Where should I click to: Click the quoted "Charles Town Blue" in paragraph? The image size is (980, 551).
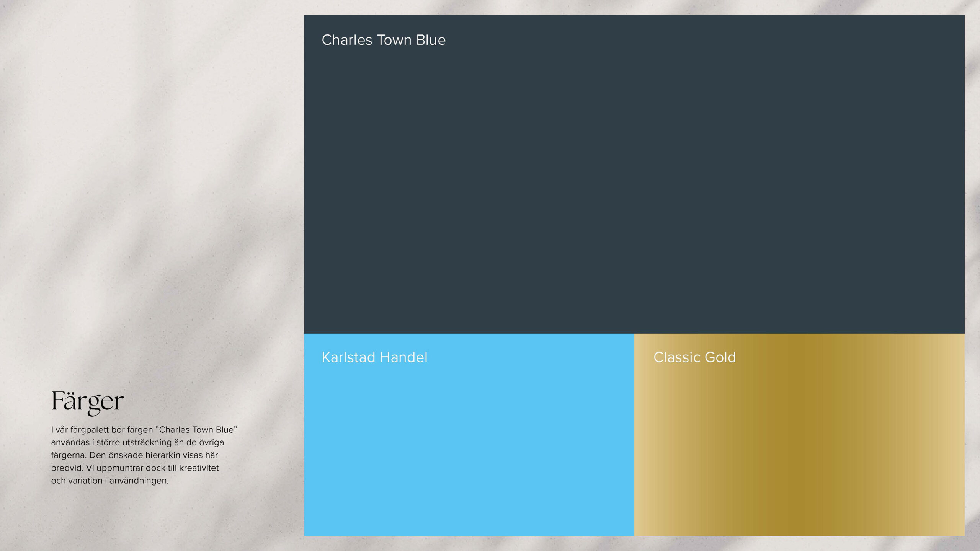click(196, 430)
